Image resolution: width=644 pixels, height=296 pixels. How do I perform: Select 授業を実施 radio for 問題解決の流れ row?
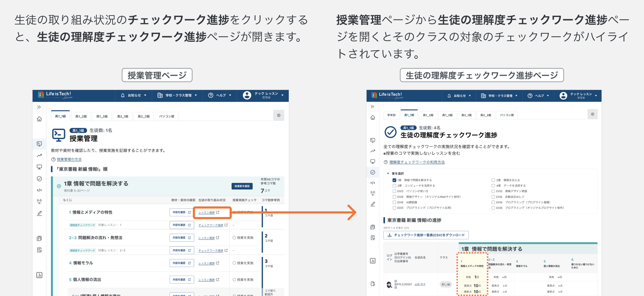234,238
